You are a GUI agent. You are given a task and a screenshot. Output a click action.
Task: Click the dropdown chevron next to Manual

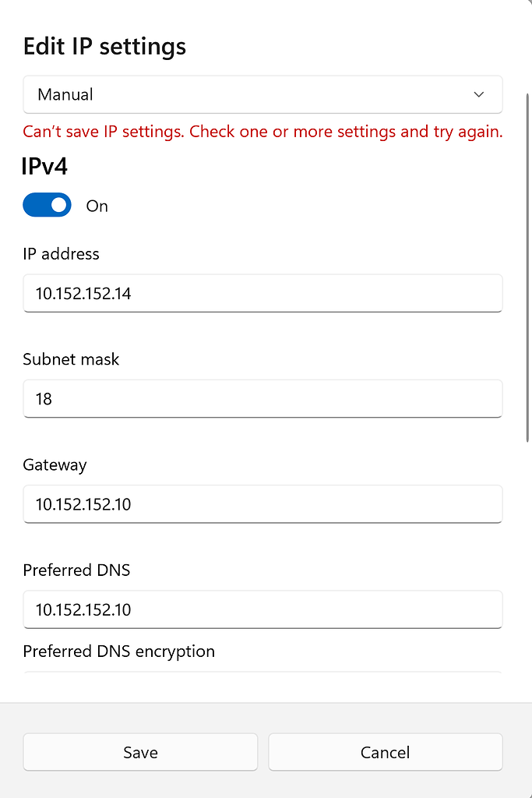478,94
